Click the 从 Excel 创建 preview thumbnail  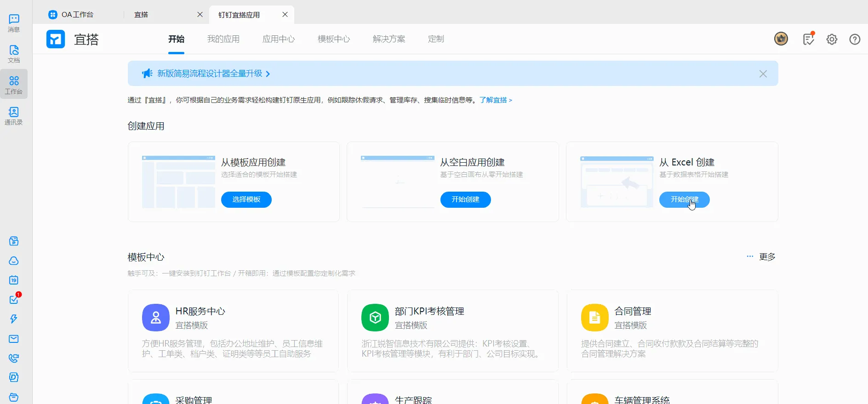617,182
